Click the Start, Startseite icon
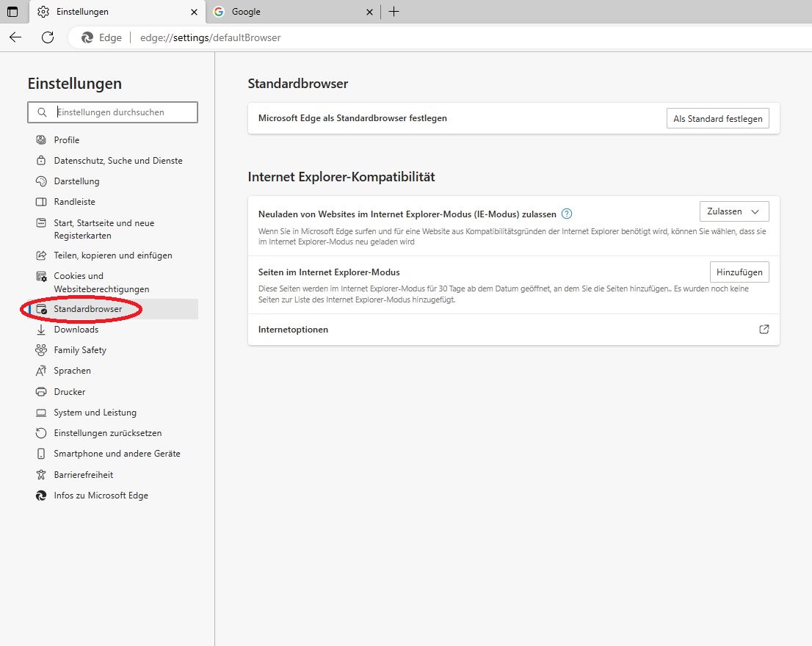The image size is (812, 646). tap(41, 223)
